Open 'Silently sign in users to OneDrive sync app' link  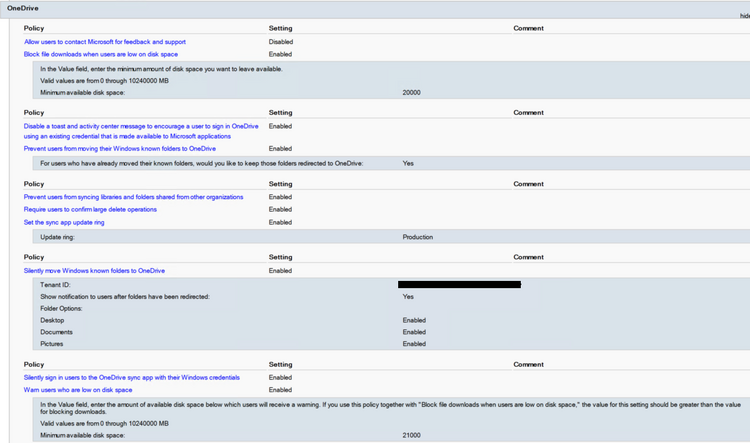[132, 377]
